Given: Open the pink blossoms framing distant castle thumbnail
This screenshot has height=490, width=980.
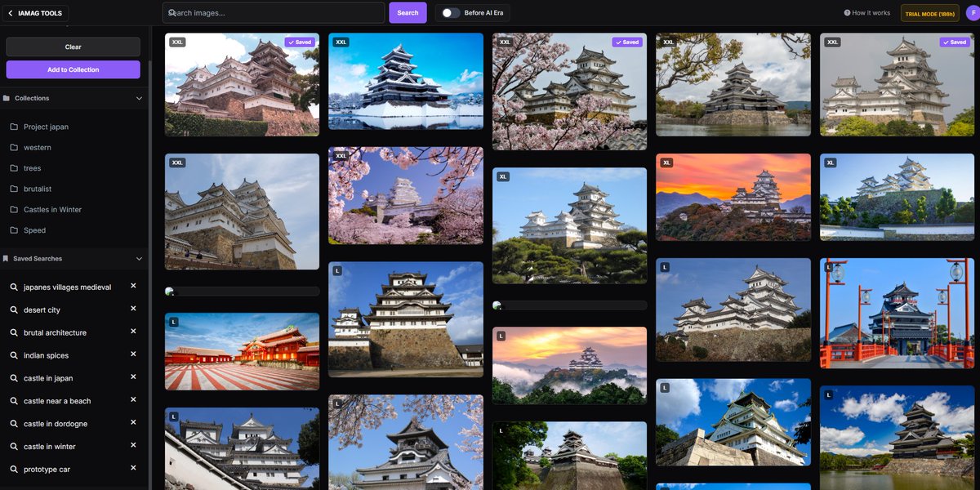Looking at the screenshot, I should coord(406,195).
